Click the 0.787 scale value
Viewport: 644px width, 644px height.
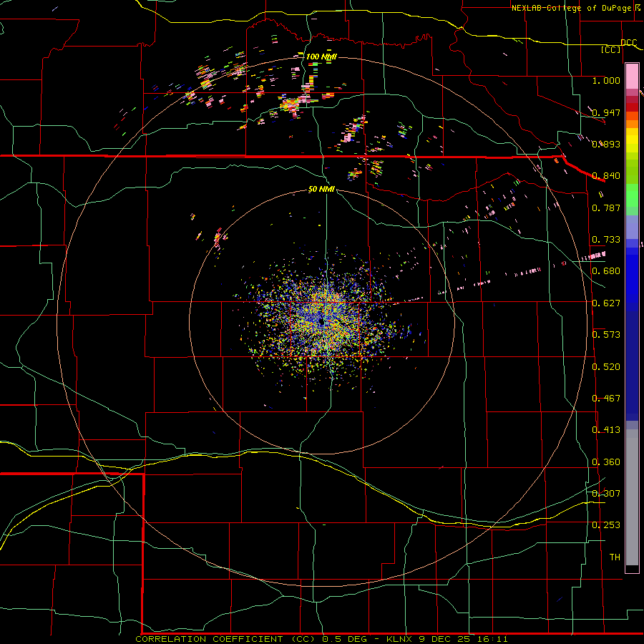(606, 208)
